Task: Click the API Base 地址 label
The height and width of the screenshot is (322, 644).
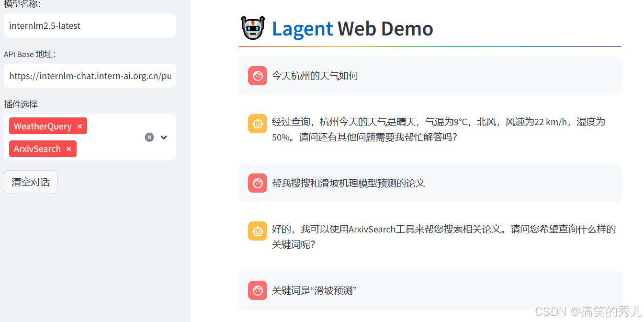Action: pyautogui.click(x=30, y=54)
